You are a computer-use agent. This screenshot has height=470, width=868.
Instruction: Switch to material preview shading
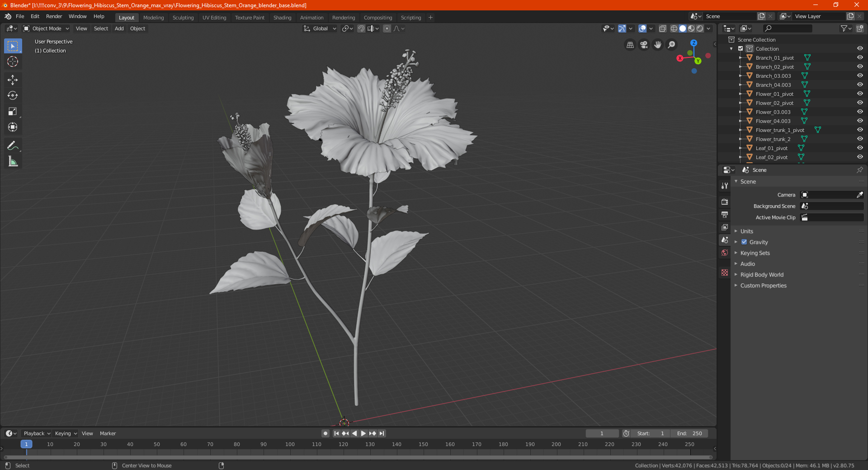click(691, 28)
